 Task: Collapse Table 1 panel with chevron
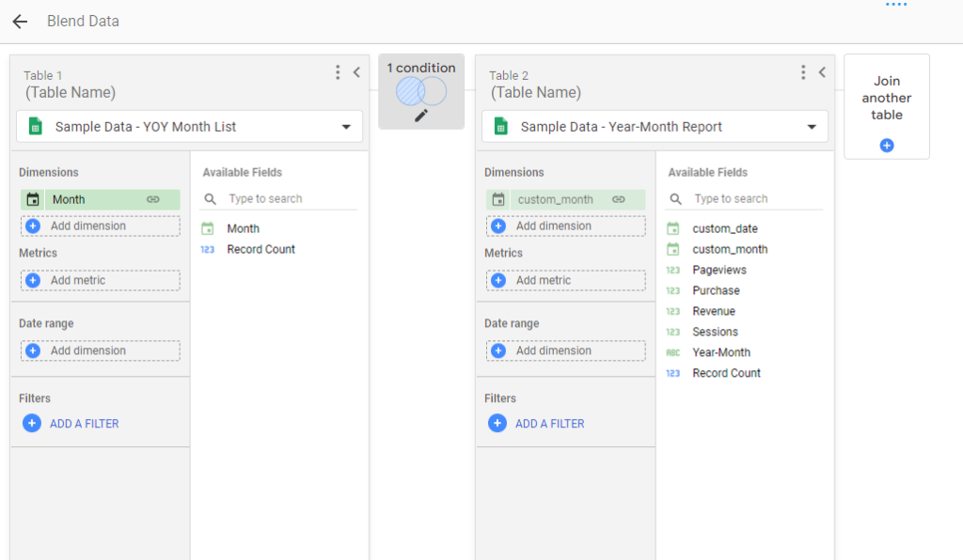(356, 72)
